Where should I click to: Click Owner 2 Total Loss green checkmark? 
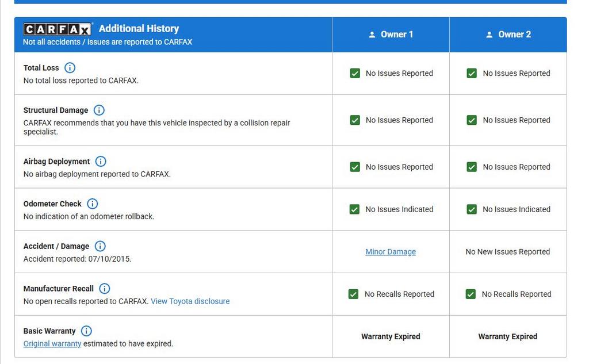click(472, 73)
